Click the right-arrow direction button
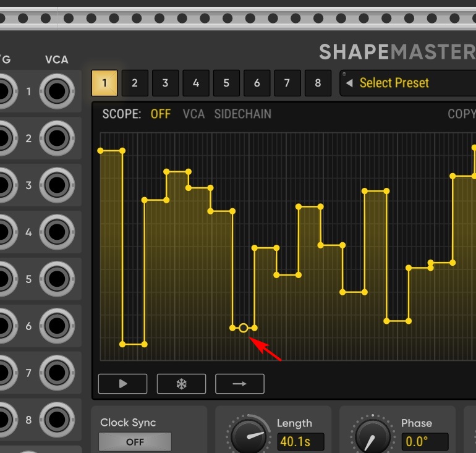The image size is (476, 453). tap(239, 384)
